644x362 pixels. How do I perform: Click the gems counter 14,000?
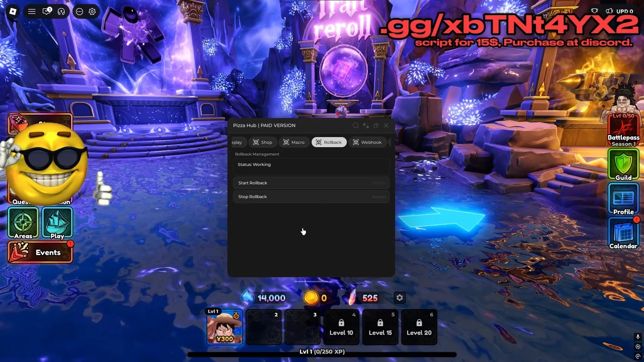(x=264, y=298)
